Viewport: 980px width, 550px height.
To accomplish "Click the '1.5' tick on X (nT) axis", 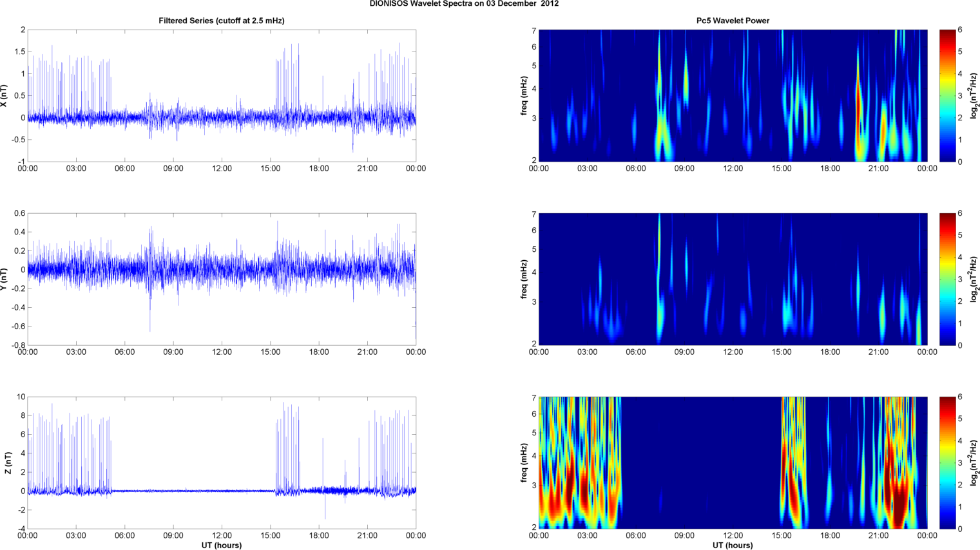I will (20, 52).
